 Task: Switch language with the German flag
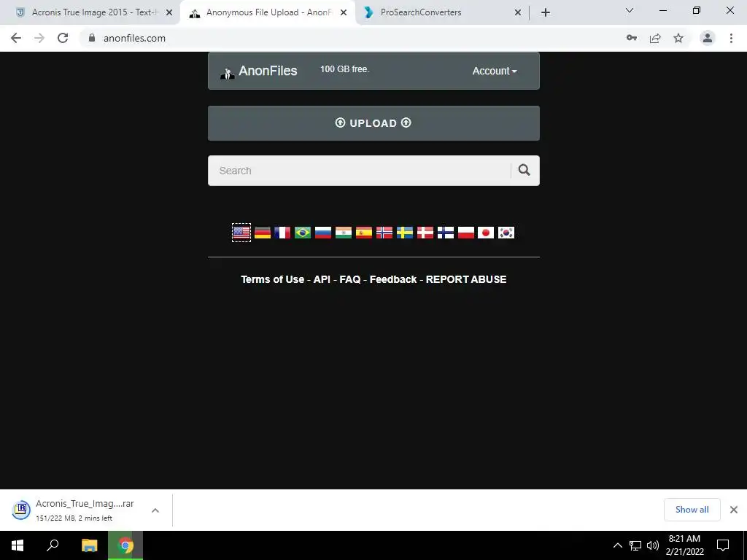(263, 233)
